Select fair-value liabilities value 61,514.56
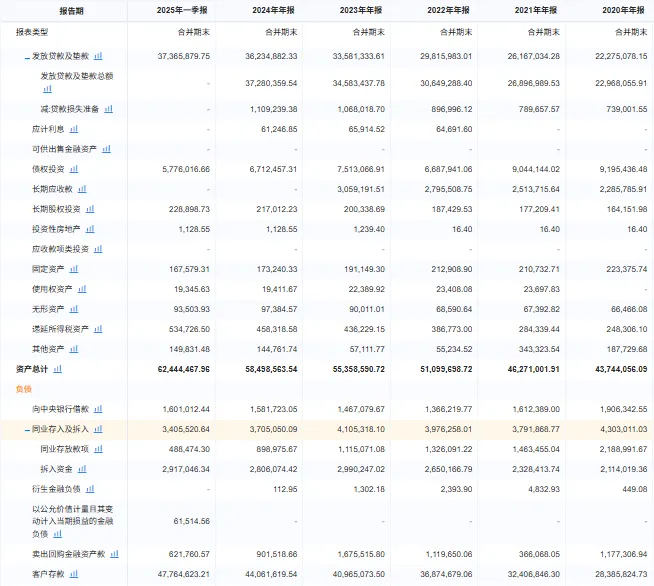 pos(192,521)
